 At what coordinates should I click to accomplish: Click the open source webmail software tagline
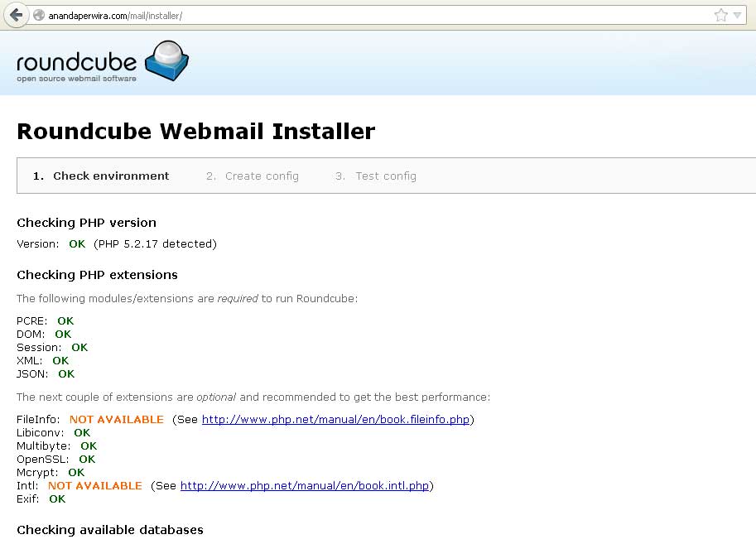[77, 78]
